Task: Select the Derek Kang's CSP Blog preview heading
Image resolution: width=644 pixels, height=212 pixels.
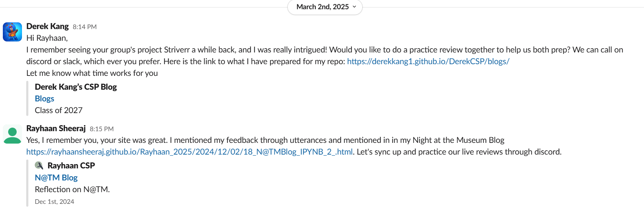Action: tap(76, 87)
